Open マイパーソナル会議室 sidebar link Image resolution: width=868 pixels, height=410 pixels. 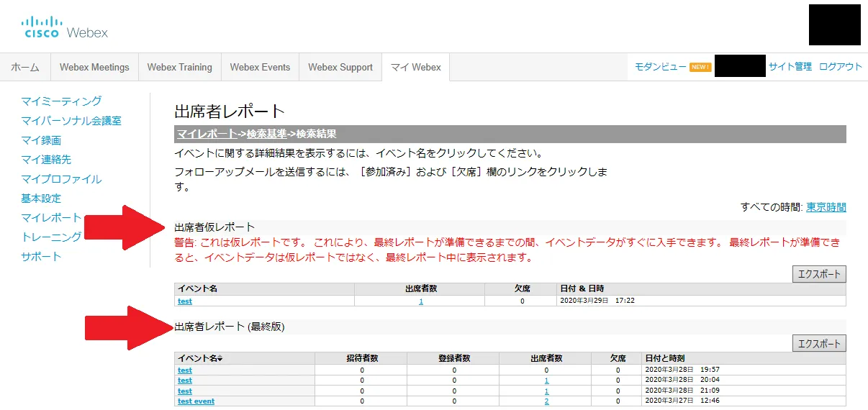tap(71, 120)
